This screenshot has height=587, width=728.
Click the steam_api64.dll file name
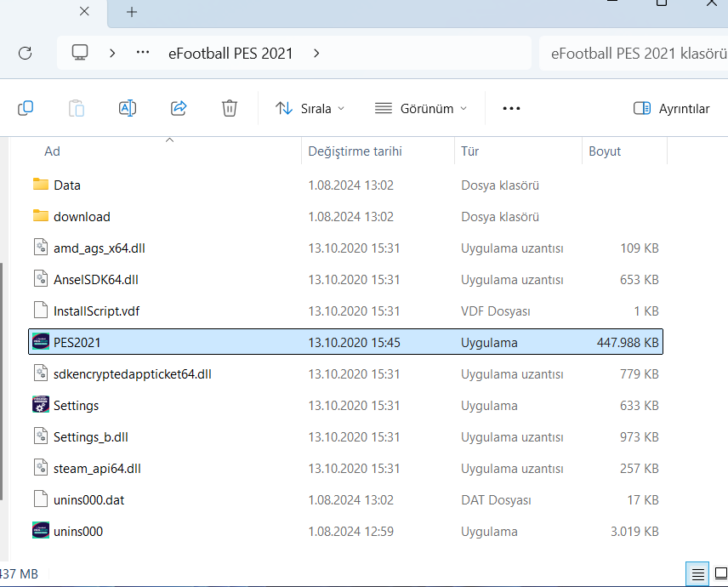pos(97,469)
